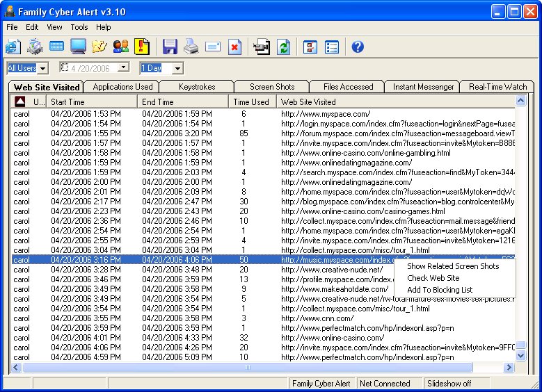Switch to the Keystrokes tab
542x392 pixels.
point(196,87)
